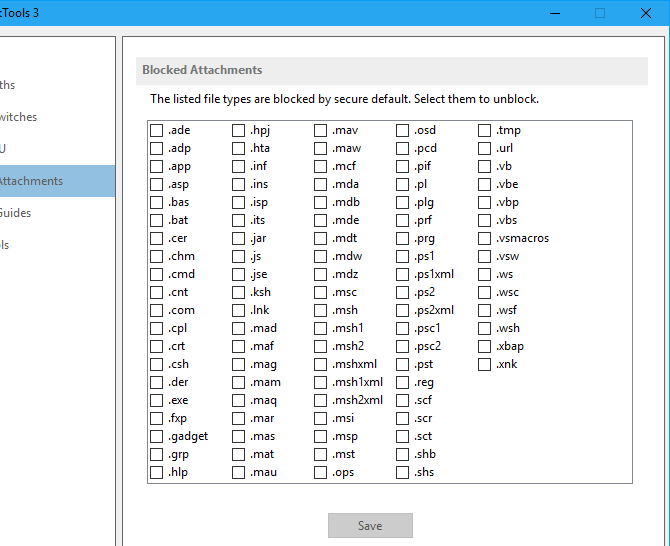This screenshot has height=546, width=670.
Task: Minimize the application window
Action: (x=555, y=13)
